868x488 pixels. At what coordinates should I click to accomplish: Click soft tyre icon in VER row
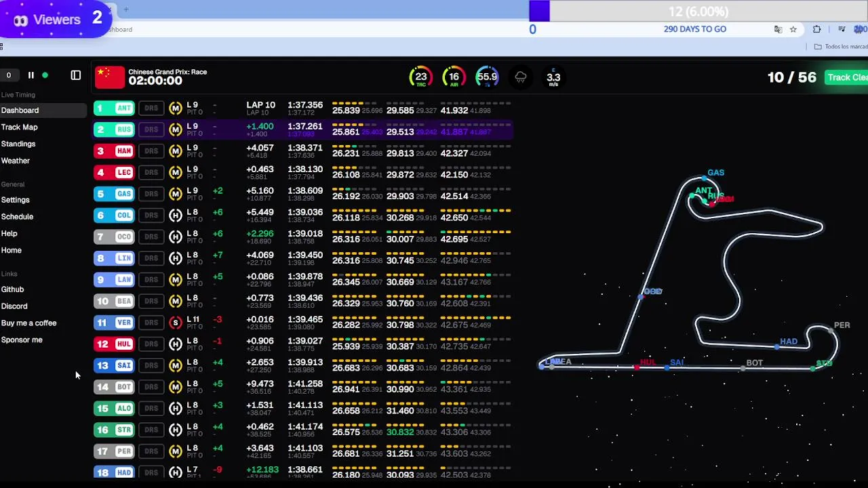(176, 323)
